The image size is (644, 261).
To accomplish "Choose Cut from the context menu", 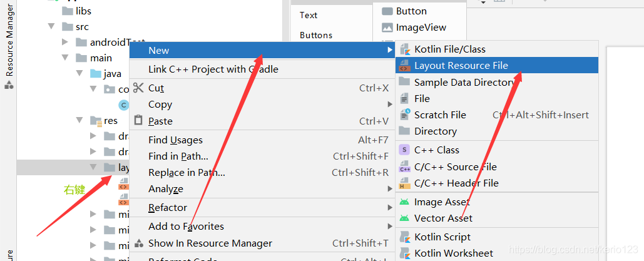I will point(262,88).
